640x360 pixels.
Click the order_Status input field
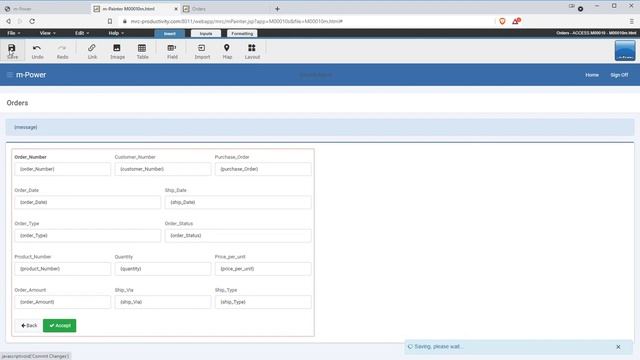click(x=238, y=236)
